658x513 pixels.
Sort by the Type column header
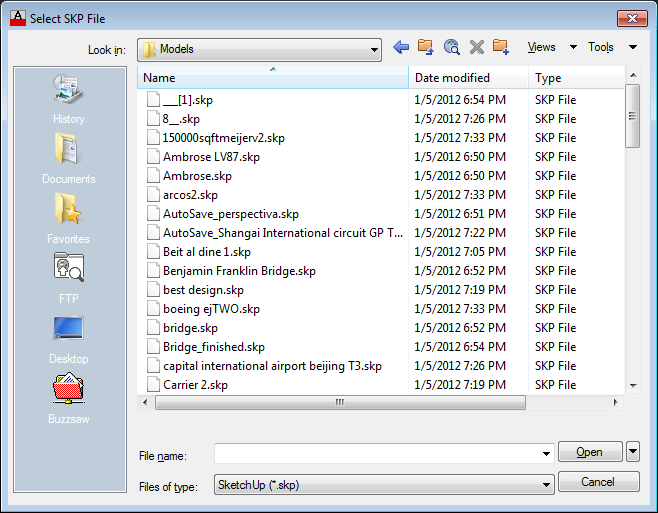point(577,78)
